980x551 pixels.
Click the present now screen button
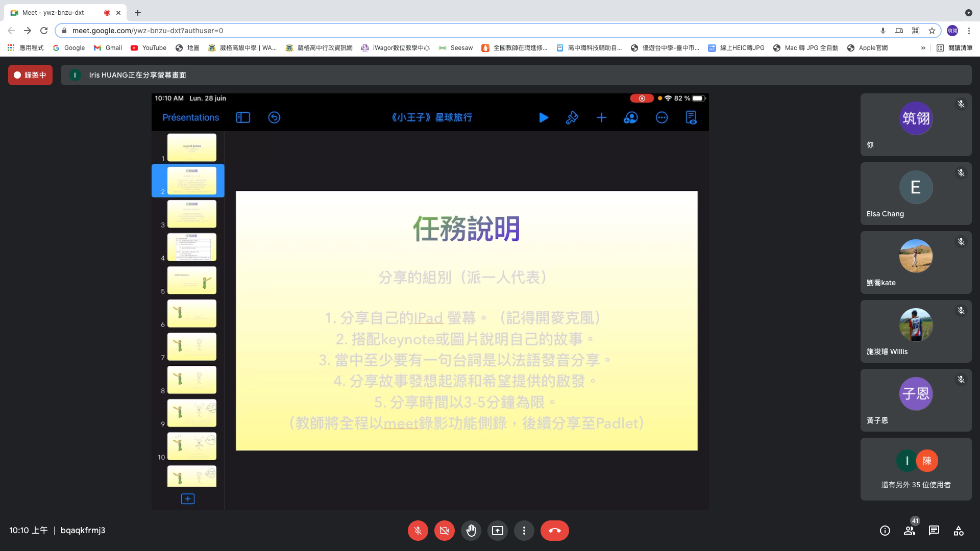[497, 531]
